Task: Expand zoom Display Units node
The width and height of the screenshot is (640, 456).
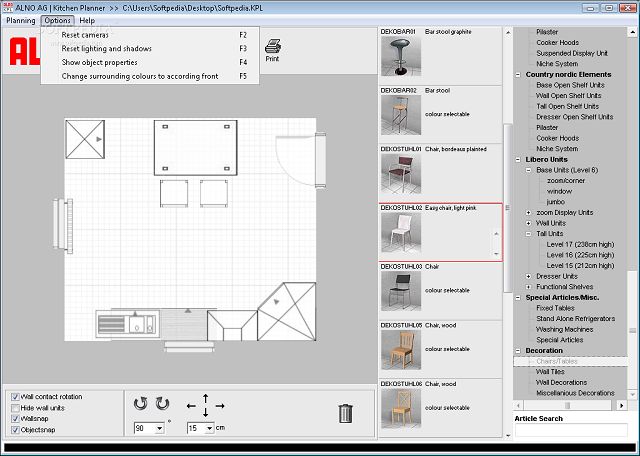Action: pyautogui.click(x=529, y=213)
